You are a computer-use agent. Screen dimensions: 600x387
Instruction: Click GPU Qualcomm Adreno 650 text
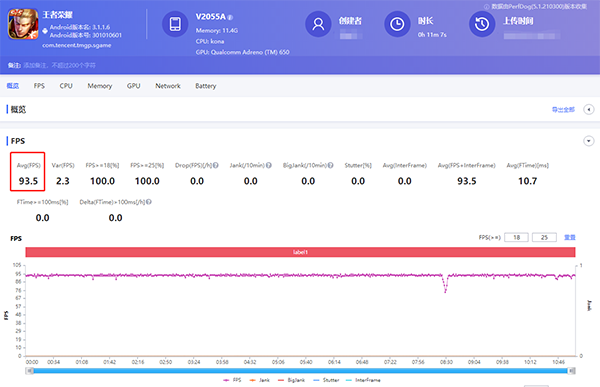point(243,52)
